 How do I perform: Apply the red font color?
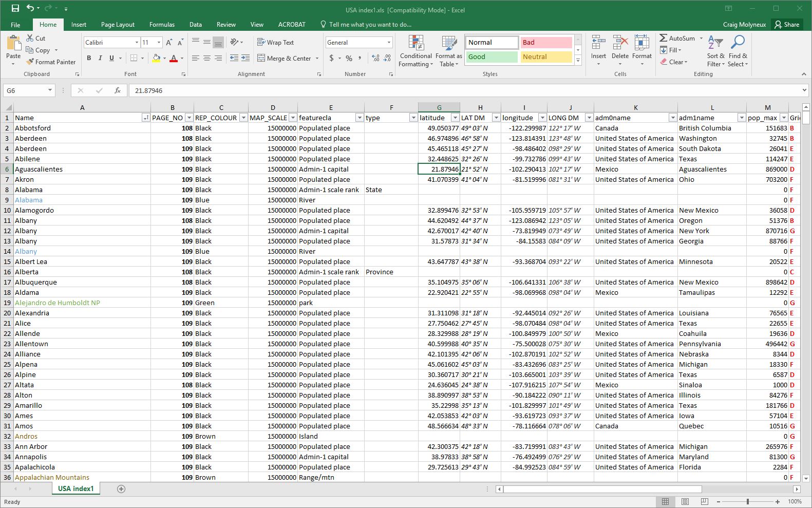pyautogui.click(x=174, y=58)
